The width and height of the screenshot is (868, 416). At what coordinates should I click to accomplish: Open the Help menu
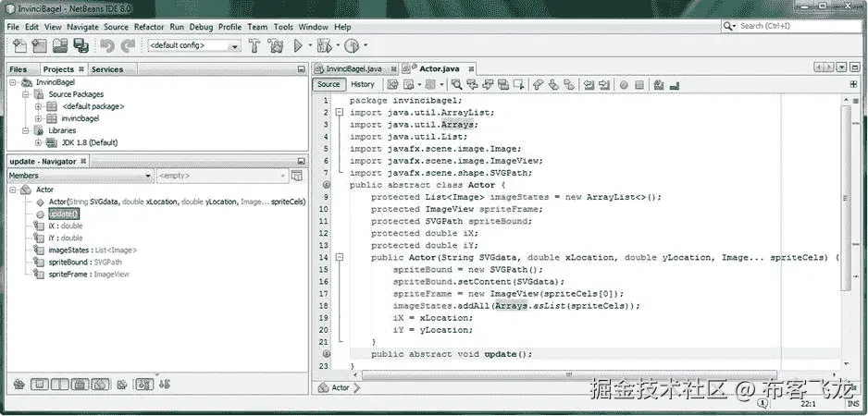(x=342, y=27)
